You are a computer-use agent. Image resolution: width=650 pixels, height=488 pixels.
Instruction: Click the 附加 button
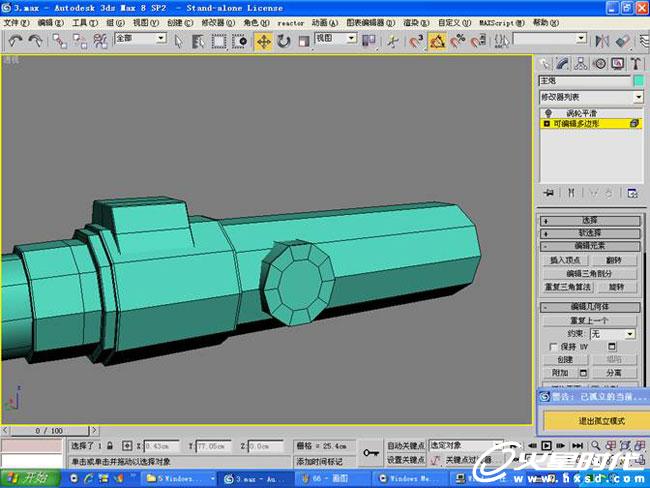click(560, 373)
